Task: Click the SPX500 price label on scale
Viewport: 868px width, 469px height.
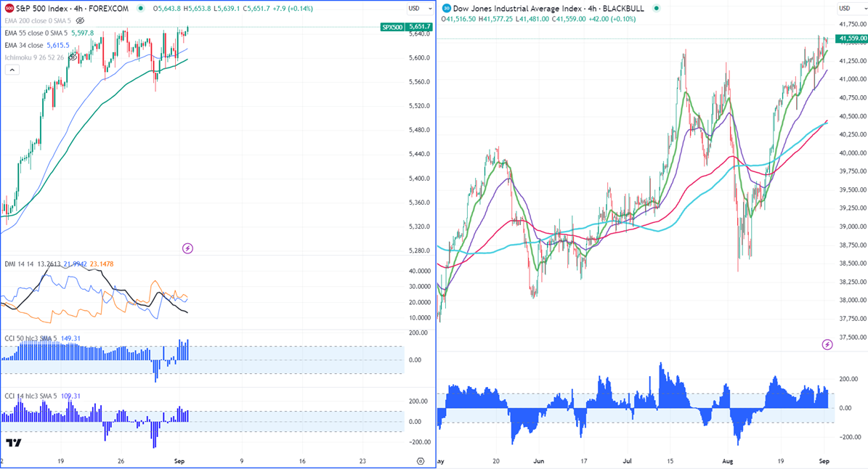Action: (x=392, y=27)
